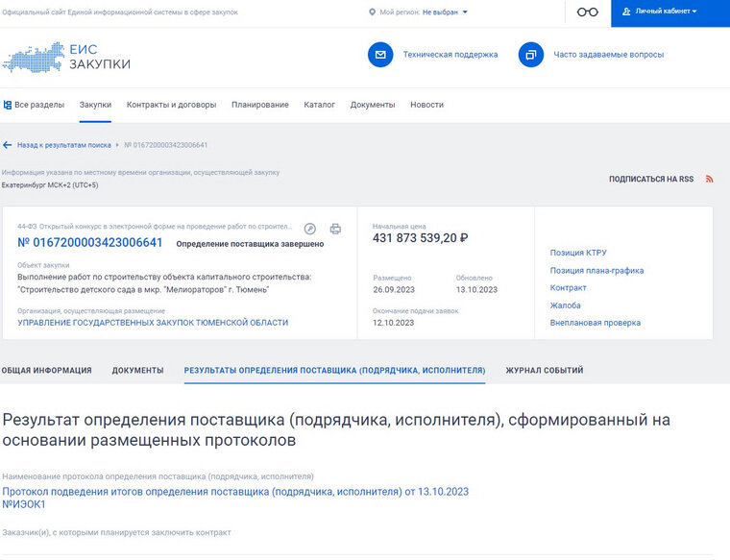Click Назад к результатам поиска link
Image resolution: width=730 pixels, height=560 pixels.
click(x=64, y=145)
